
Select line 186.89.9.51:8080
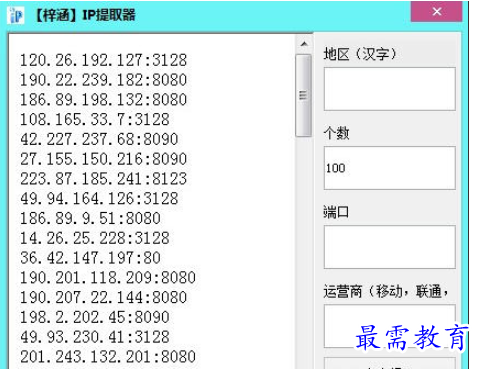91,219
